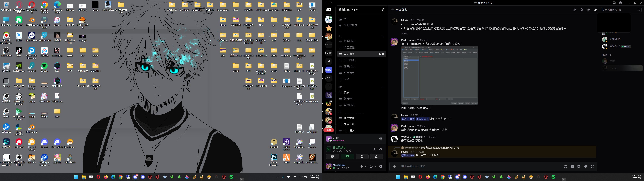
Task: Add channel to category 1
Action: [x=383, y=36]
